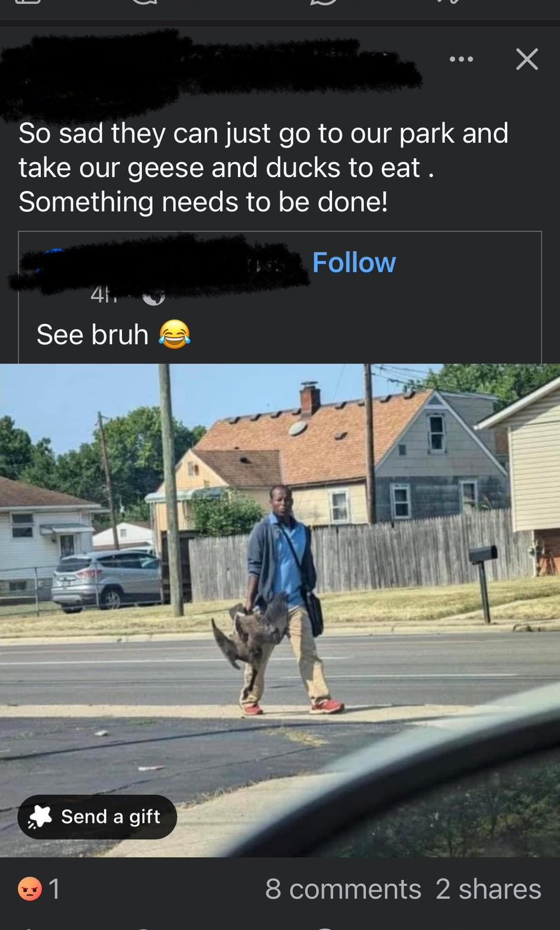Tap the So sad post caption text
This screenshot has height=930, width=560.
(263, 168)
